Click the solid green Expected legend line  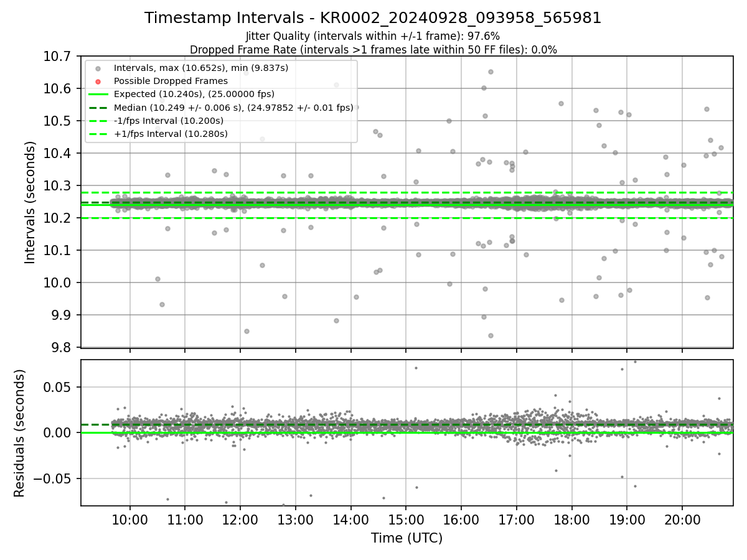coord(98,94)
